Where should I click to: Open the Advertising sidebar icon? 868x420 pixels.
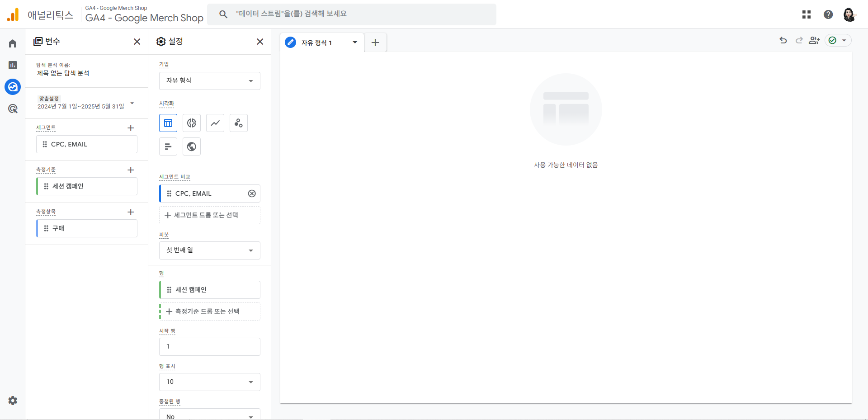[x=13, y=109]
